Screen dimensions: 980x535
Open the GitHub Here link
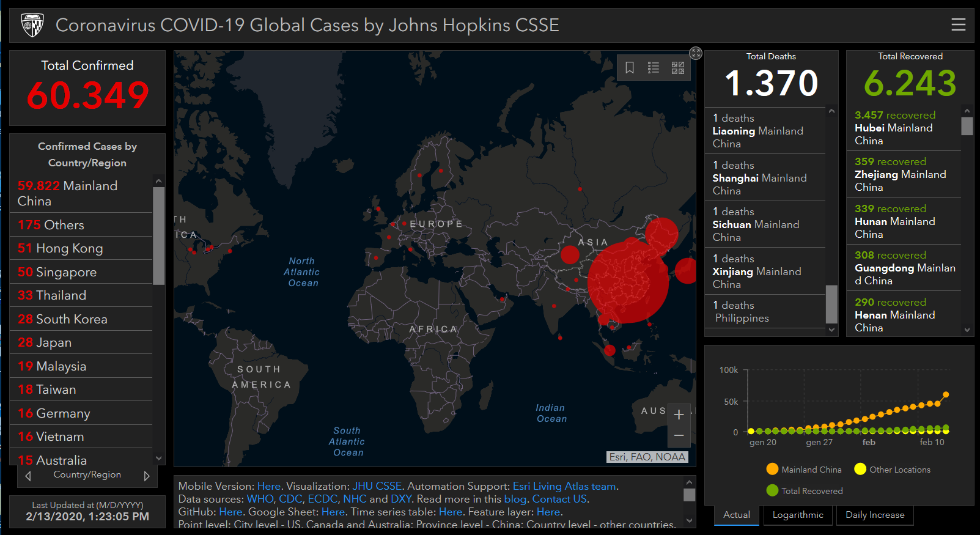[x=230, y=512]
